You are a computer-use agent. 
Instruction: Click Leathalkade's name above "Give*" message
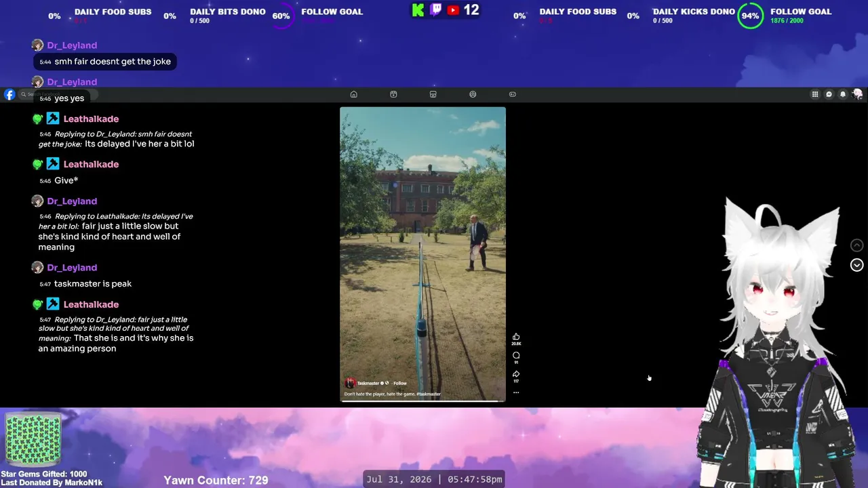click(x=91, y=165)
